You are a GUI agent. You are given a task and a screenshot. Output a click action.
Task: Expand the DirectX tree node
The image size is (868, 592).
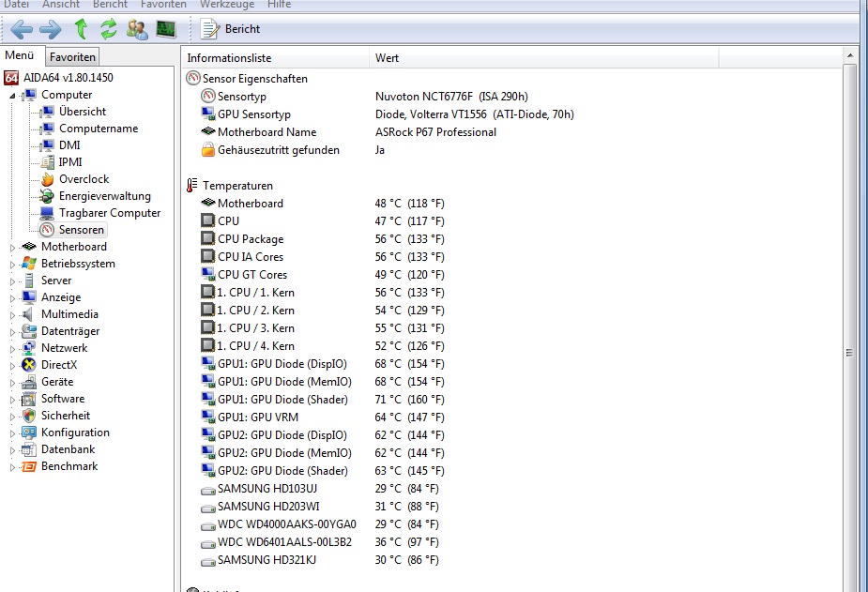point(12,366)
